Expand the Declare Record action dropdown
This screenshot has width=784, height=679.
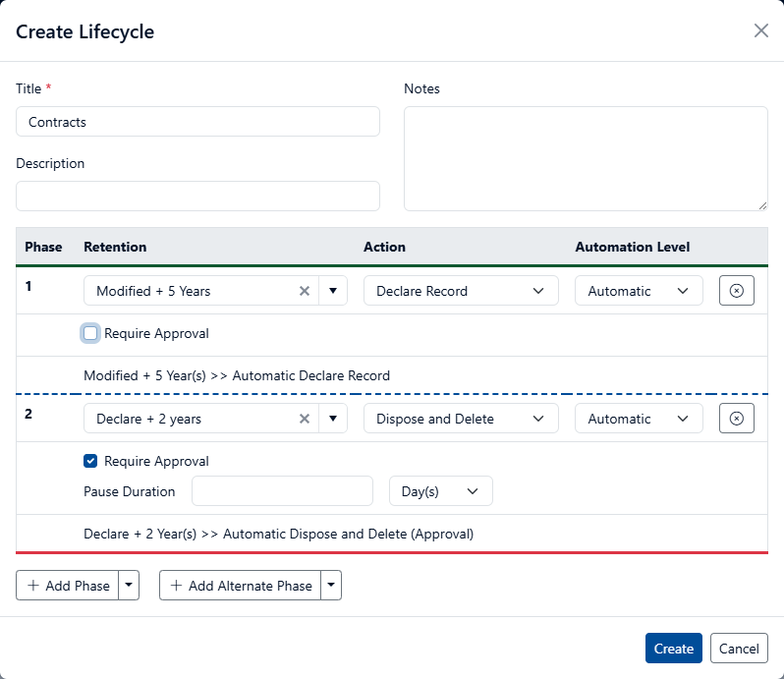(x=460, y=291)
